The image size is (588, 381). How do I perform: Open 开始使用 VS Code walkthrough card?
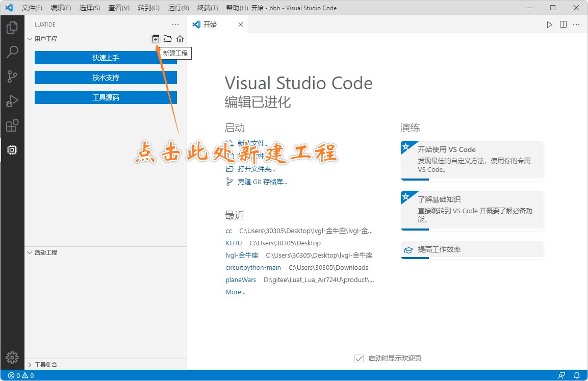pos(472,161)
